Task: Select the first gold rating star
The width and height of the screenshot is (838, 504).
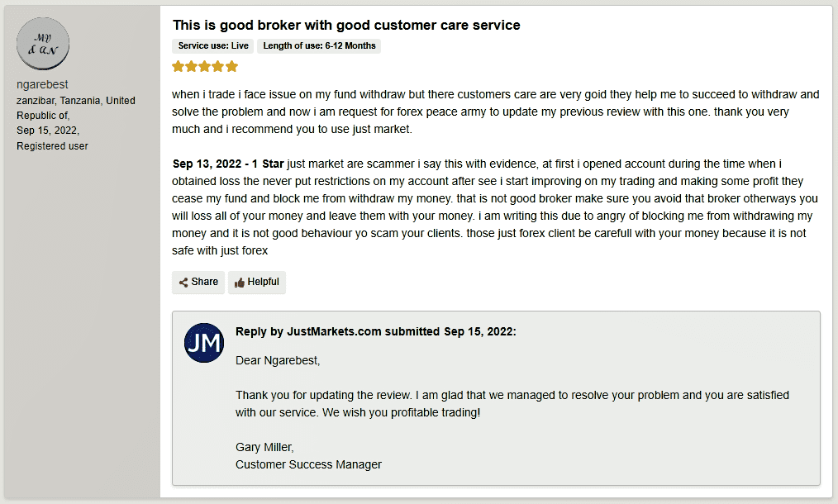Action: pos(178,66)
